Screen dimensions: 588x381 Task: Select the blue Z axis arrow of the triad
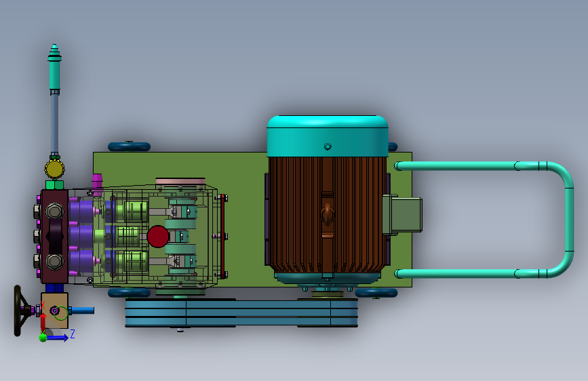tap(57, 338)
